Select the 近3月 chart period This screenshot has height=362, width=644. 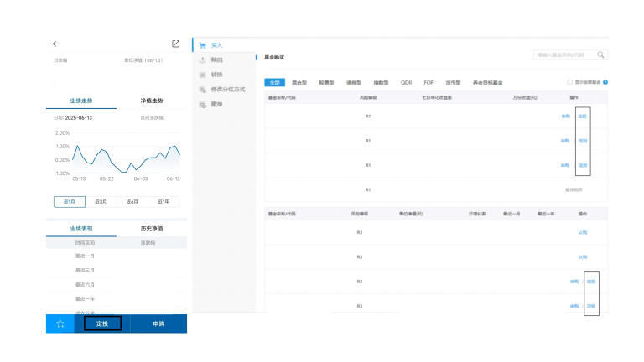[x=101, y=201]
